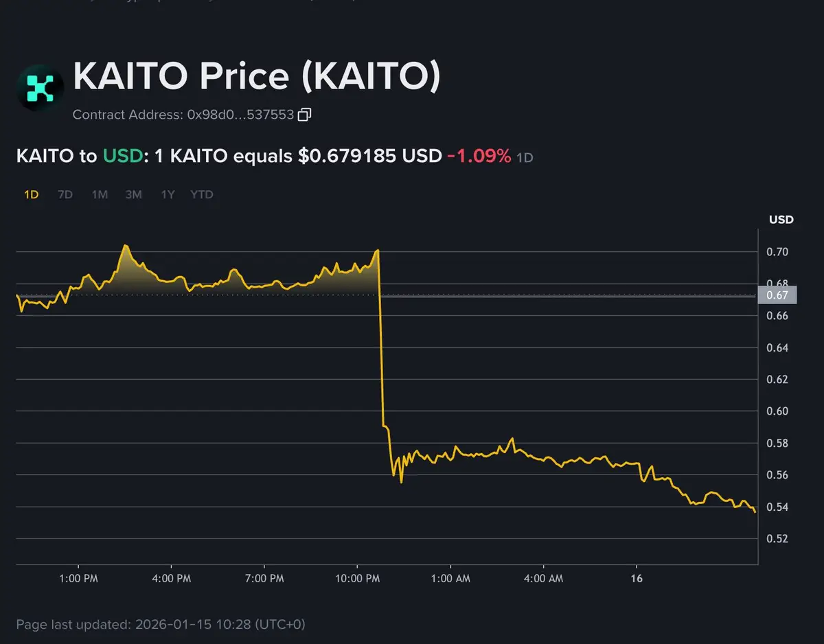
Task: Select the YTD range tab
Action: pyautogui.click(x=202, y=194)
